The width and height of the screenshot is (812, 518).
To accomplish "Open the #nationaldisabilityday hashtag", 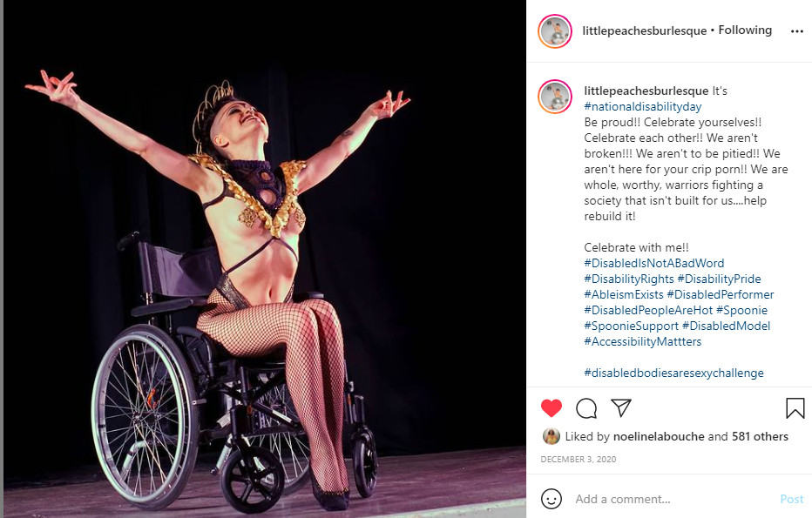I will click(x=643, y=106).
